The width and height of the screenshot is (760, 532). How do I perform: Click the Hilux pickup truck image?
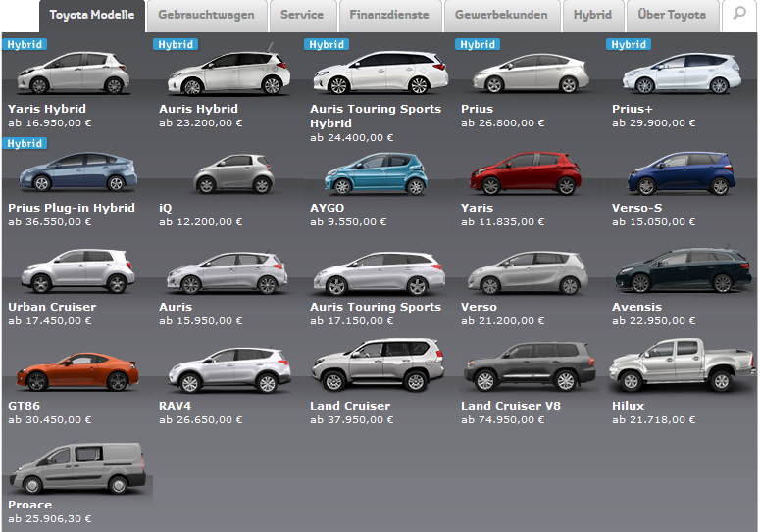click(683, 365)
